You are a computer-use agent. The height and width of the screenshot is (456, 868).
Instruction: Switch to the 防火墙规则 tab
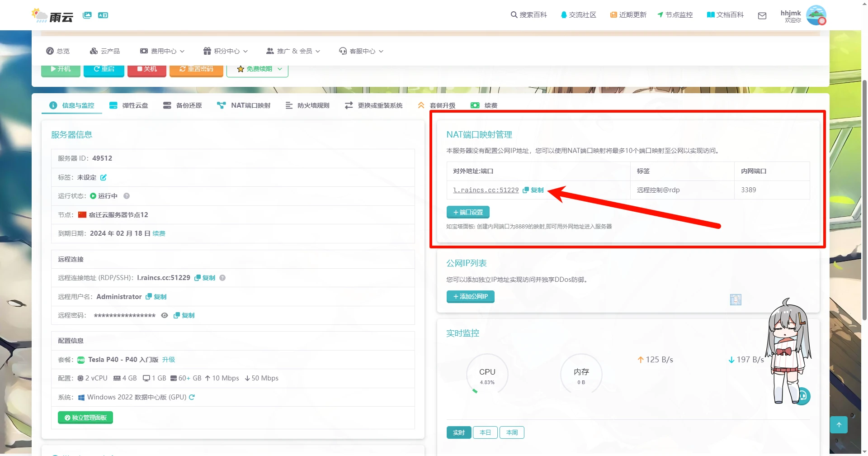tap(307, 105)
